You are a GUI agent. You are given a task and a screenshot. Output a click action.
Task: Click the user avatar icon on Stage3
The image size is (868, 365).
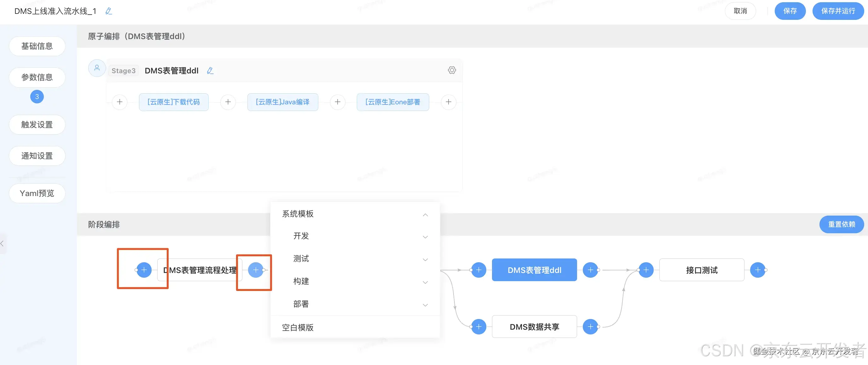pos(97,68)
